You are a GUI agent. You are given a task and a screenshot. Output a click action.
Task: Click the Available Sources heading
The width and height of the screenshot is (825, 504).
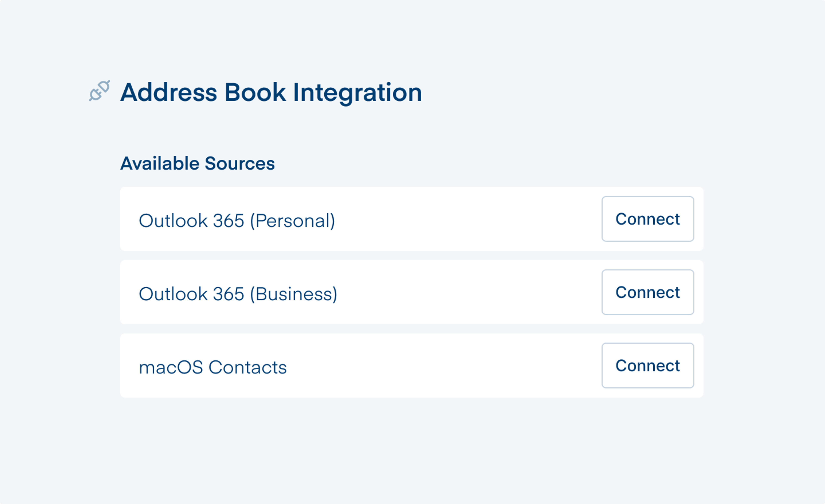[x=197, y=163]
